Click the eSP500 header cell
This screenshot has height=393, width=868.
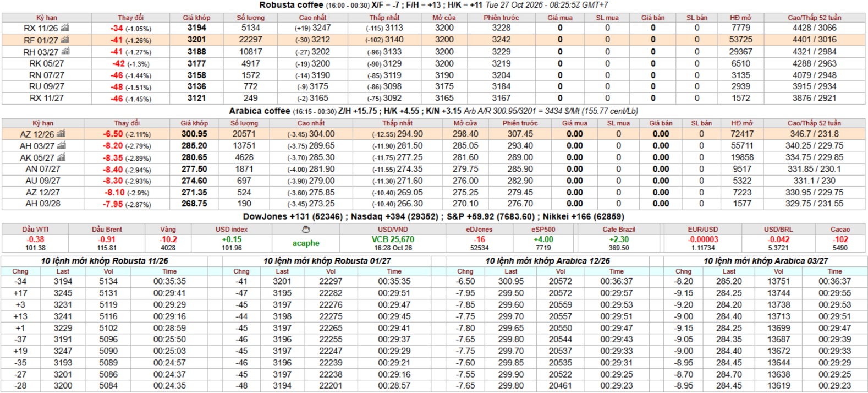[x=543, y=230]
